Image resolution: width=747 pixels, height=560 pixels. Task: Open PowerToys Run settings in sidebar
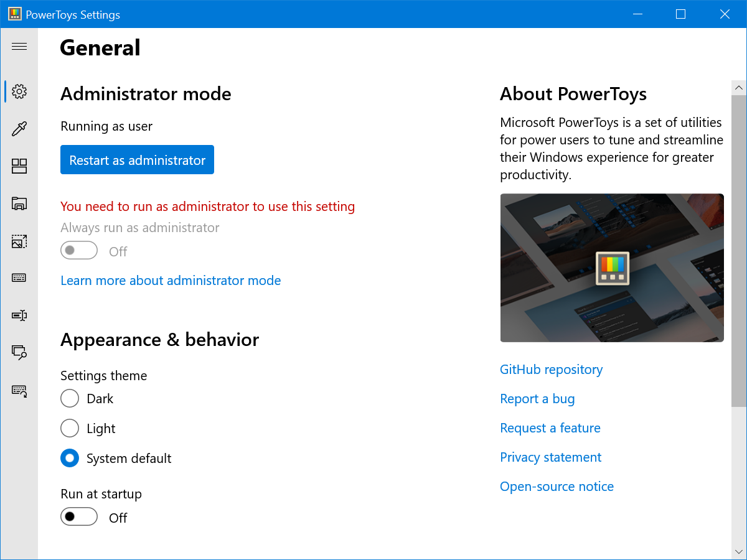point(19,353)
